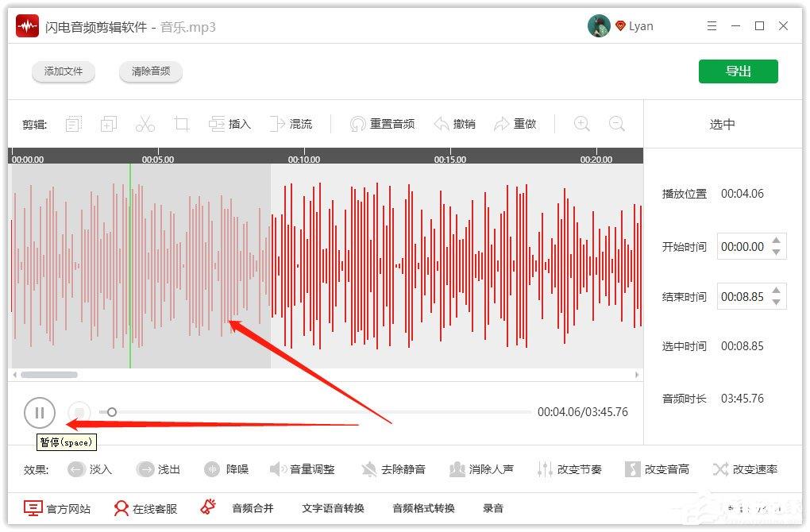
Task: Open the 音量调整 volume adjustment
Action: tap(303, 469)
